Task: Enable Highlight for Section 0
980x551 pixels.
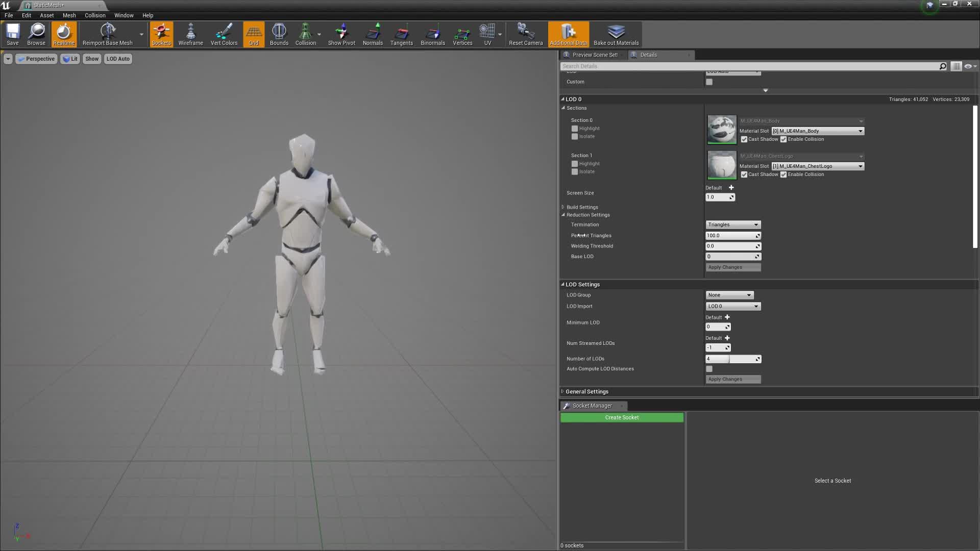Action: click(x=575, y=128)
